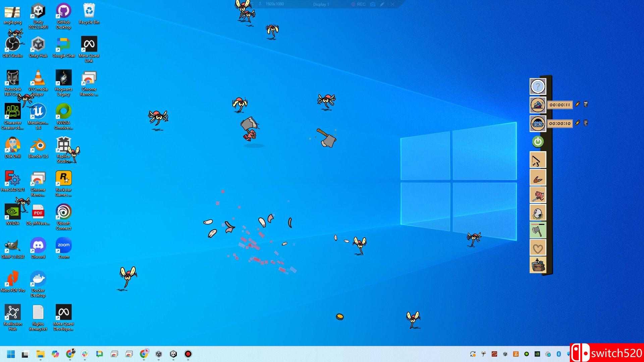
Task: Click the question mark help button
Action: 538,86
